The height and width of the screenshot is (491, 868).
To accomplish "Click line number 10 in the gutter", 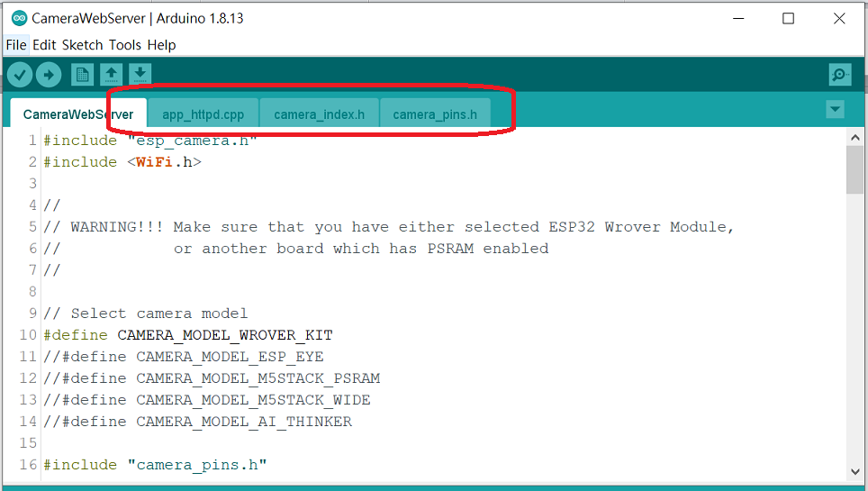I will (28, 335).
